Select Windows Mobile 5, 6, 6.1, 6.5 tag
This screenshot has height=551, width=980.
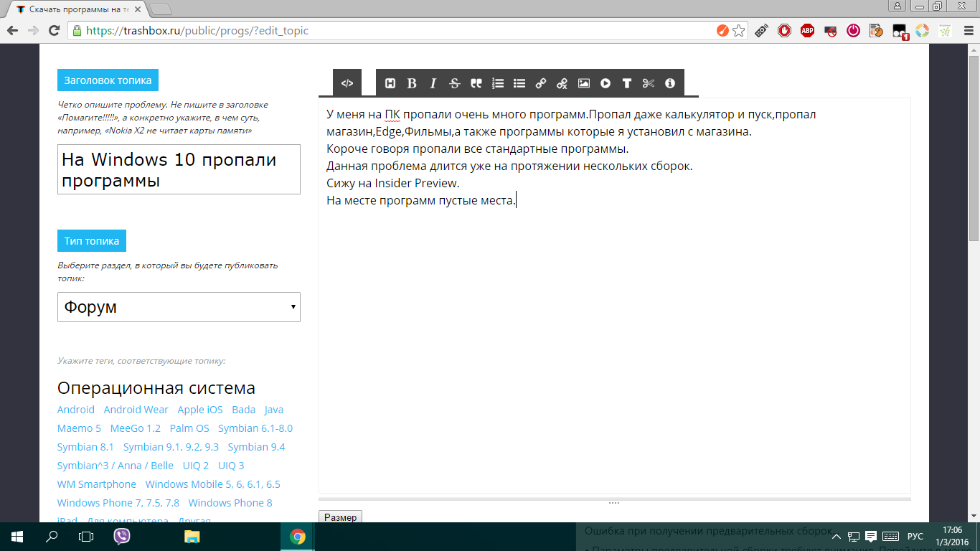pyautogui.click(x=213, y=484)
